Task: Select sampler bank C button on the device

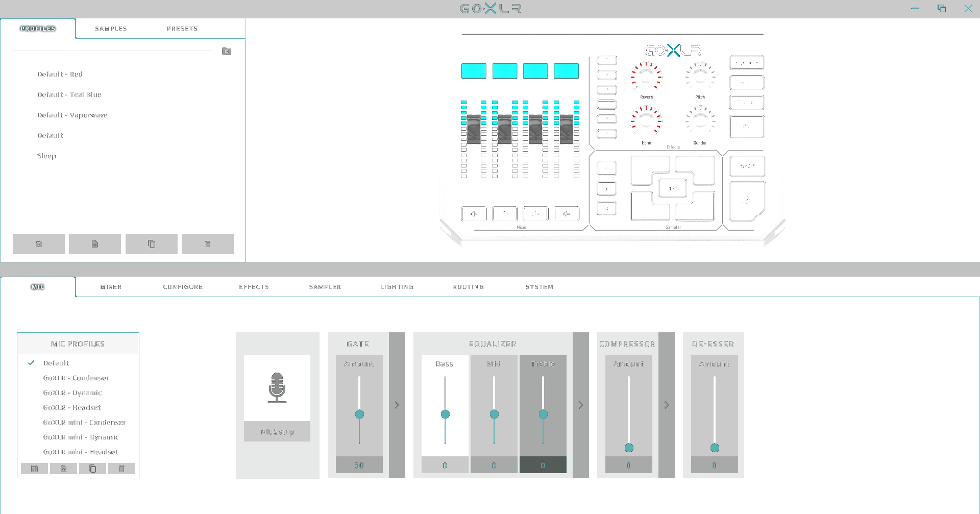Action: pos(606,208)
